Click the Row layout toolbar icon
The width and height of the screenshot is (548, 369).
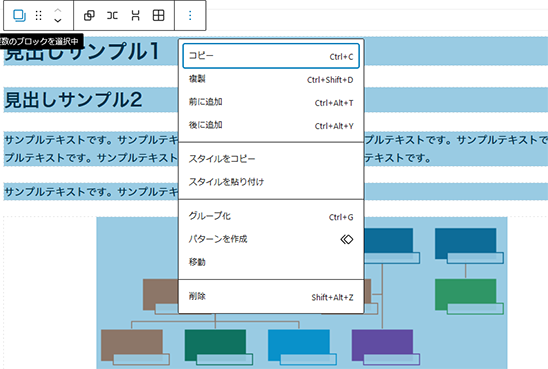(112, 15)
